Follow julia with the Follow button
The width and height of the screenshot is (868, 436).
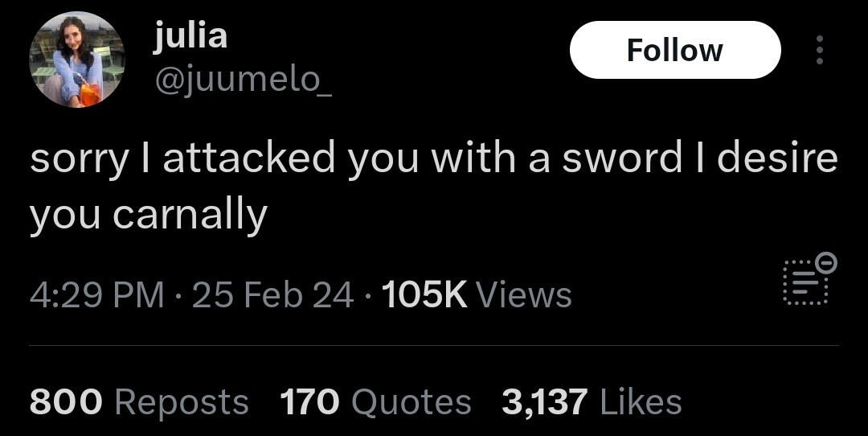click(x=675, y=50)
